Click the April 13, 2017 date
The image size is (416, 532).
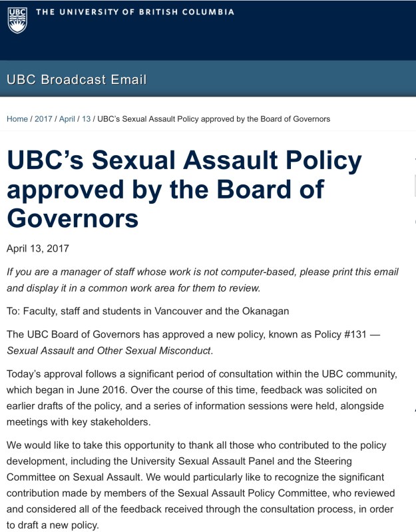[38, 249]
